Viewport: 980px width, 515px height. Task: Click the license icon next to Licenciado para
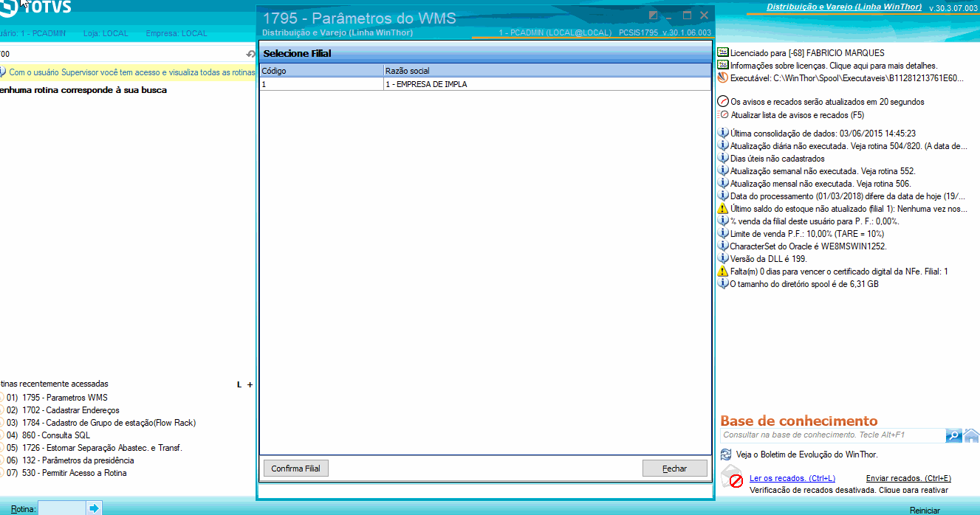[x=723, y=52]
